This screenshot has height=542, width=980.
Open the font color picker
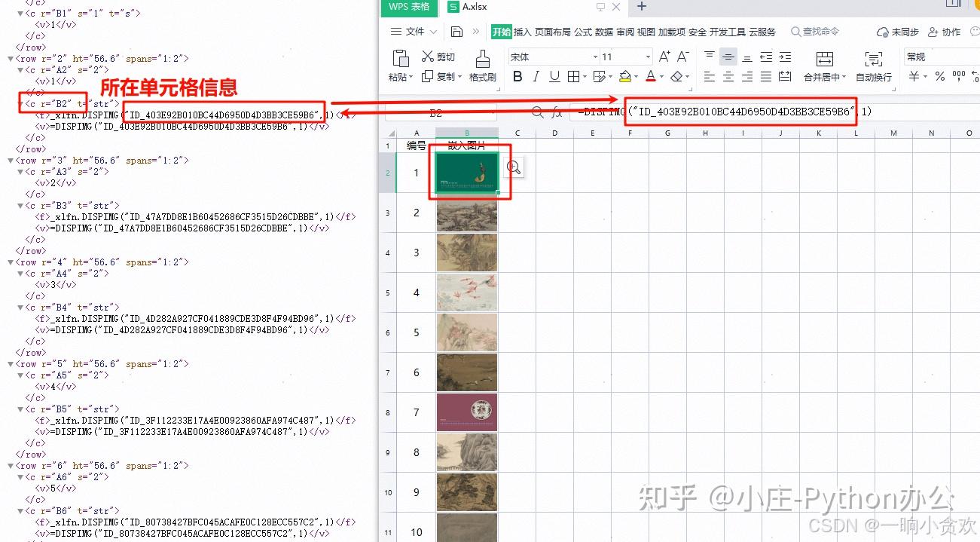tap(652, 77)
